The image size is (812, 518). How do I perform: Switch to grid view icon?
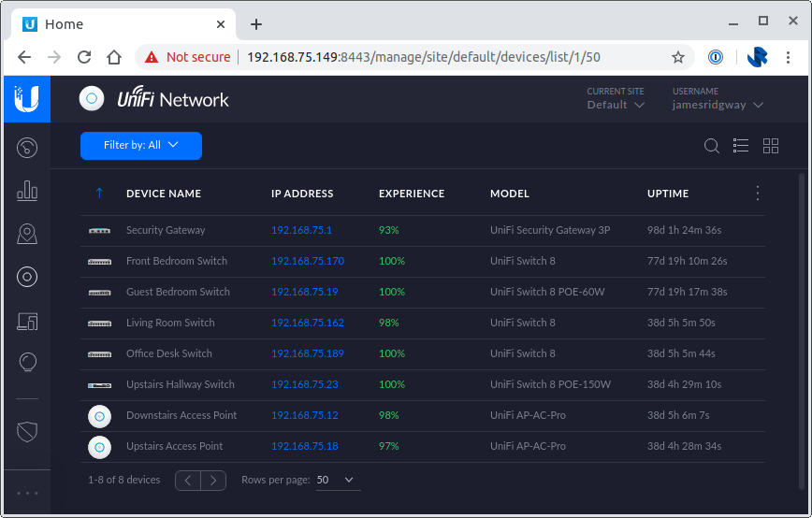(771, 146)
